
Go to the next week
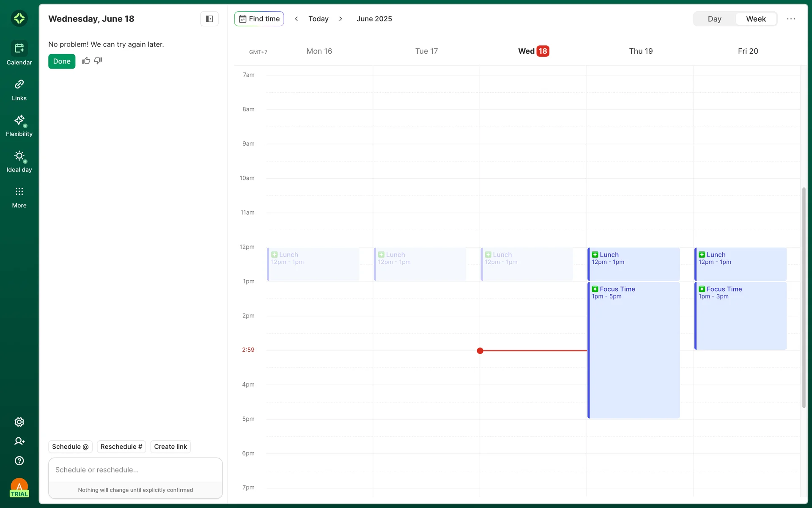(x=340, y=19)
